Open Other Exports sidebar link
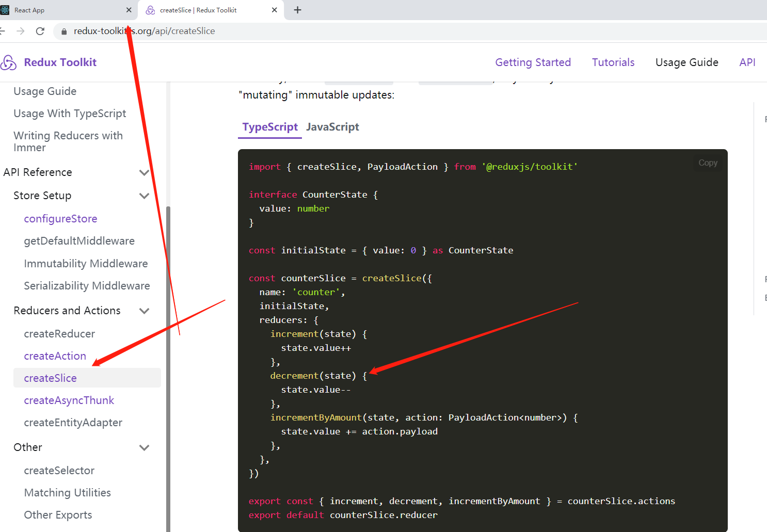Viewport: 767px width, 532px height. (x=58, y=515)
